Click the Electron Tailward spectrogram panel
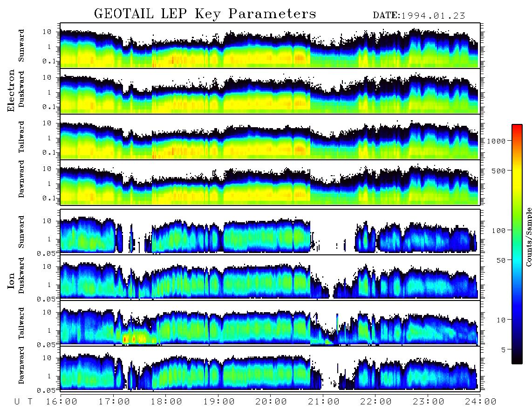Screen dimensions: 532x410 point(270,137)
